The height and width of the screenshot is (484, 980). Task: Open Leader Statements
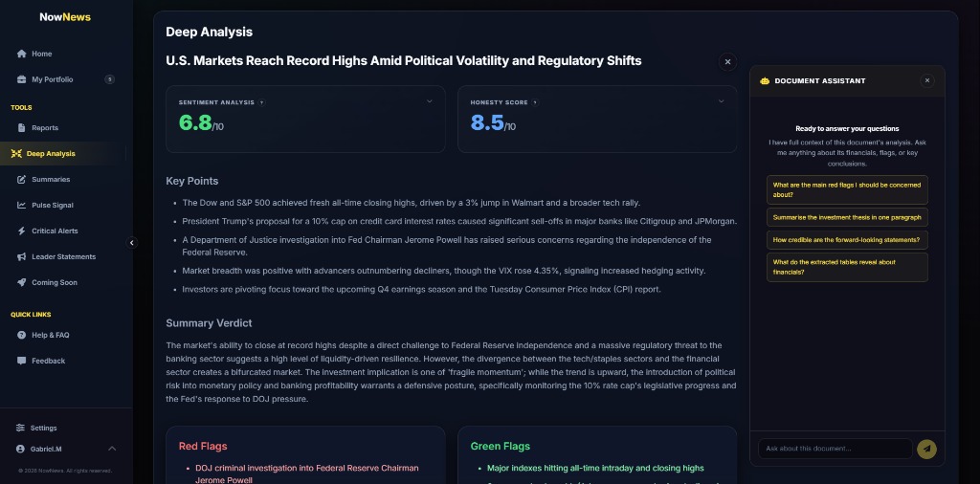[63, 256]
